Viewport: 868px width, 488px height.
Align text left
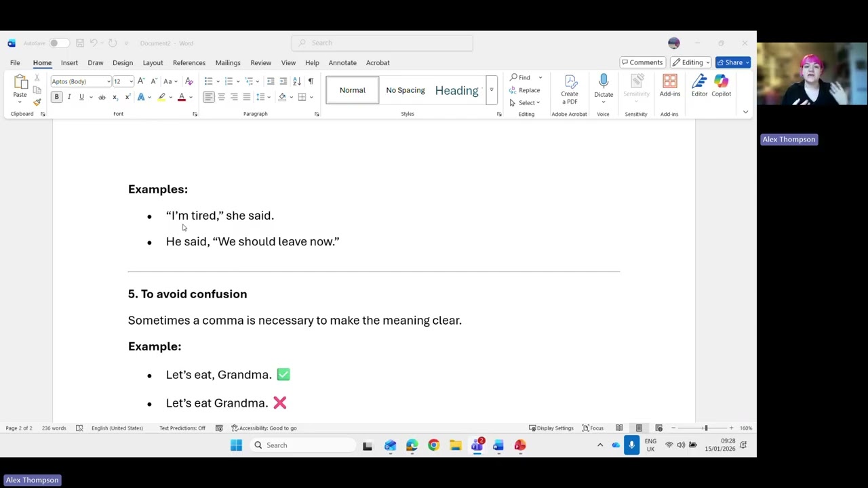point(209,97)
